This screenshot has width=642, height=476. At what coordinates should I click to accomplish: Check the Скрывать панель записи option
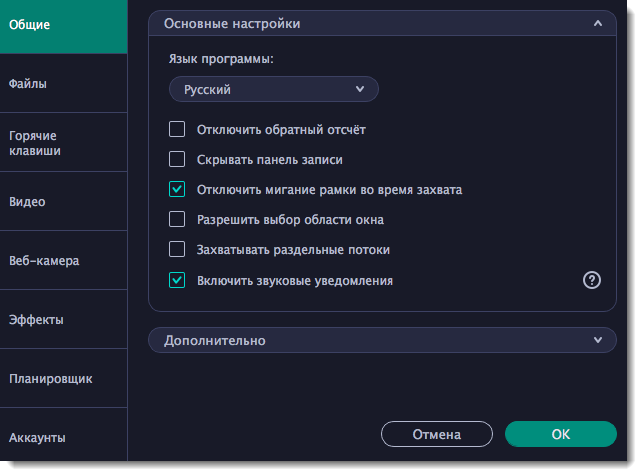[x=177, y=159]
